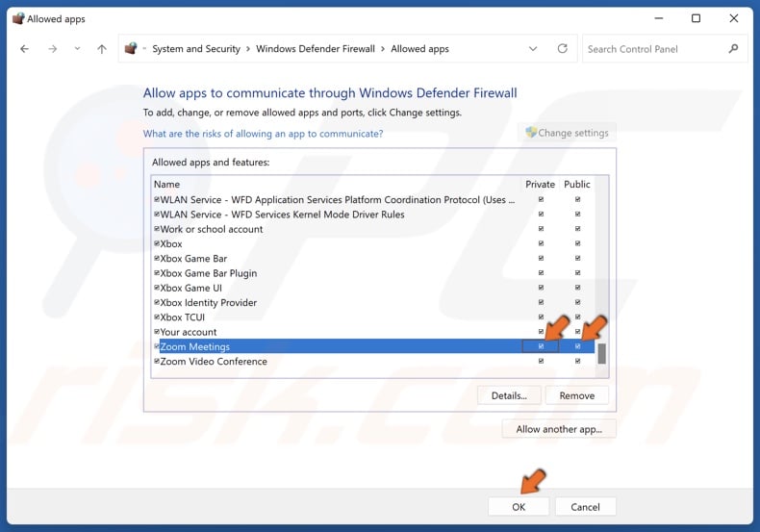Click the Control Panel address bar icon
This screenshot has width=760, height=532.
[131, 48]
